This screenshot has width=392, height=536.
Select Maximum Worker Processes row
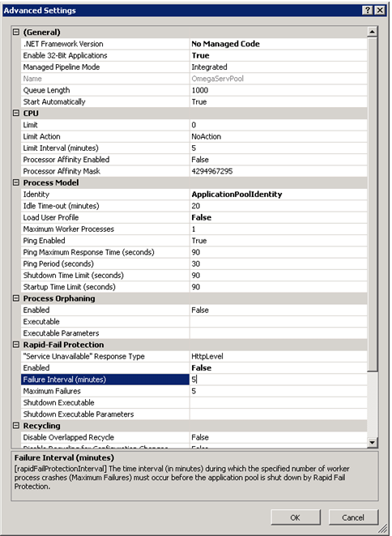pyautogui.click(x=194, y=229)
